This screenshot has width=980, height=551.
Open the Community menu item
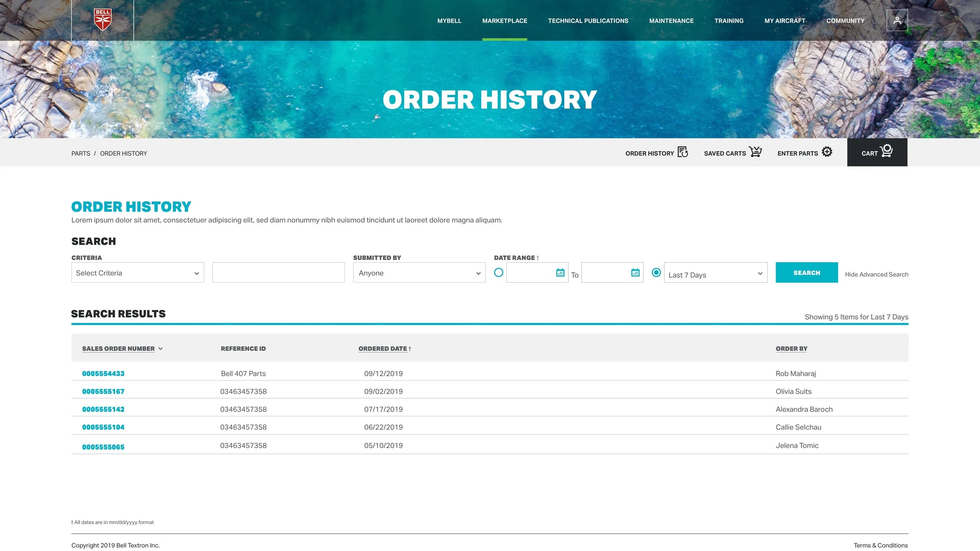(x=845, y=21)
